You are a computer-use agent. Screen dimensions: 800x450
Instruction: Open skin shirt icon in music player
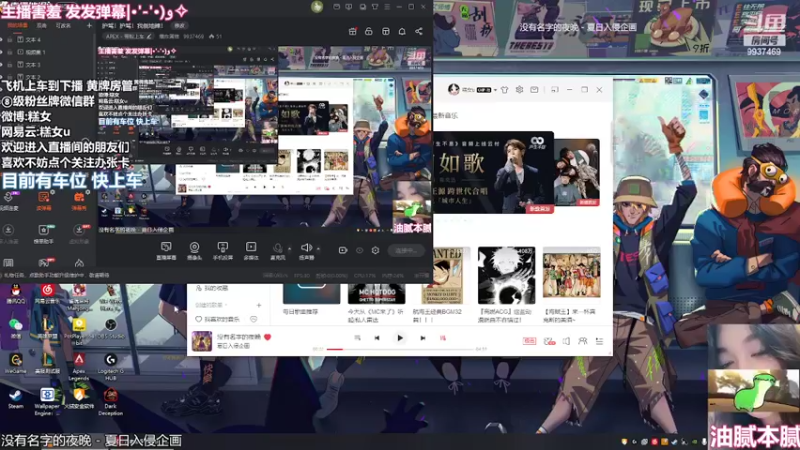coord(505,90)
